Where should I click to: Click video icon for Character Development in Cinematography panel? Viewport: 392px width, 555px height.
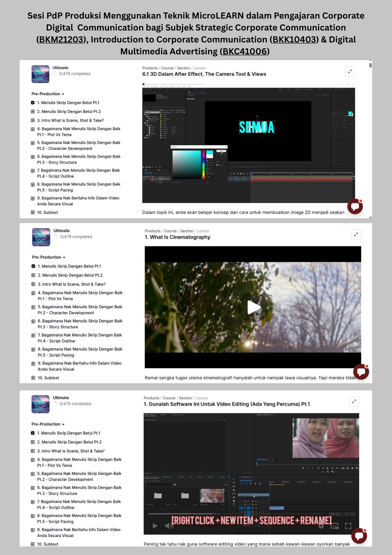[x=33, y=307]
